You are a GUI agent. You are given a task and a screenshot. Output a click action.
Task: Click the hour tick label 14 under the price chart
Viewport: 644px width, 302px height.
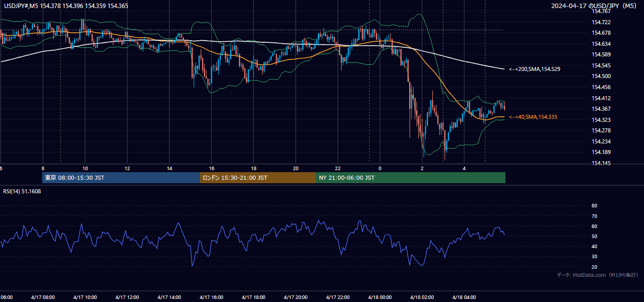169,168
